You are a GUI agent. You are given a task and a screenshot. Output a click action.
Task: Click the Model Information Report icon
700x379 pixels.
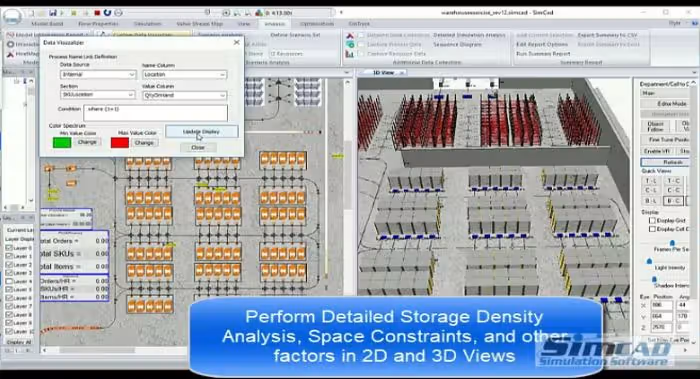click(10, 35)
